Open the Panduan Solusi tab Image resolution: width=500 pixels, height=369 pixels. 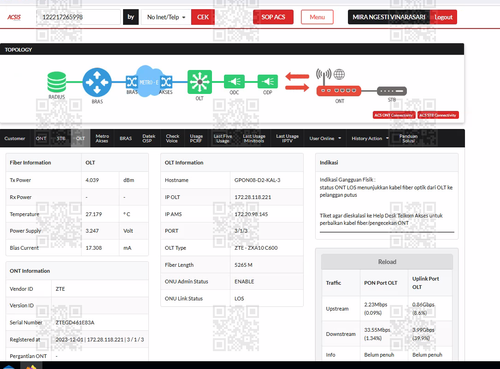pyautogui.click(x=409, y=138)
